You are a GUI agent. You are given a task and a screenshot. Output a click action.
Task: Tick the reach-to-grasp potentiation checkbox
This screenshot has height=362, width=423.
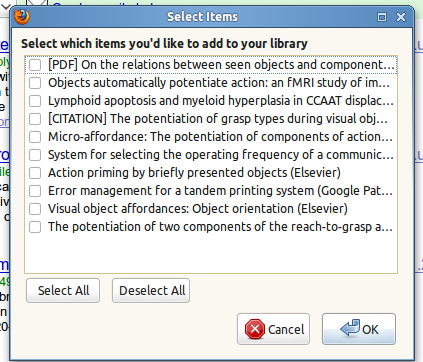[35, 227]
